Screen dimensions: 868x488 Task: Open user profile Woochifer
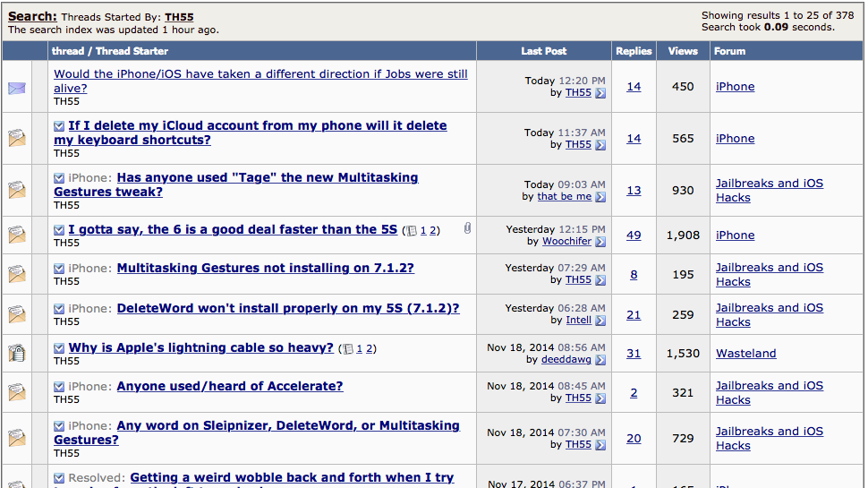tap(566, 242)
